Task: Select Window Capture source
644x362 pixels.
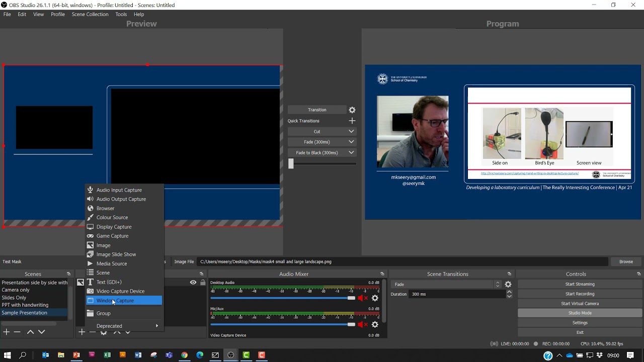Action: pyautogui.click(x=124, y=301)
